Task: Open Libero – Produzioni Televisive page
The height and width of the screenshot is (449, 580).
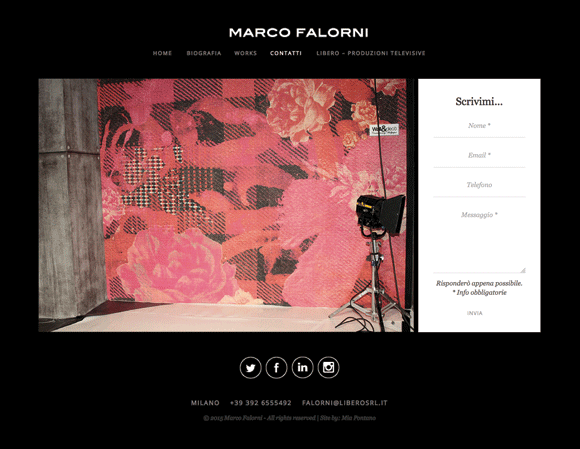Action: point(371,53)
